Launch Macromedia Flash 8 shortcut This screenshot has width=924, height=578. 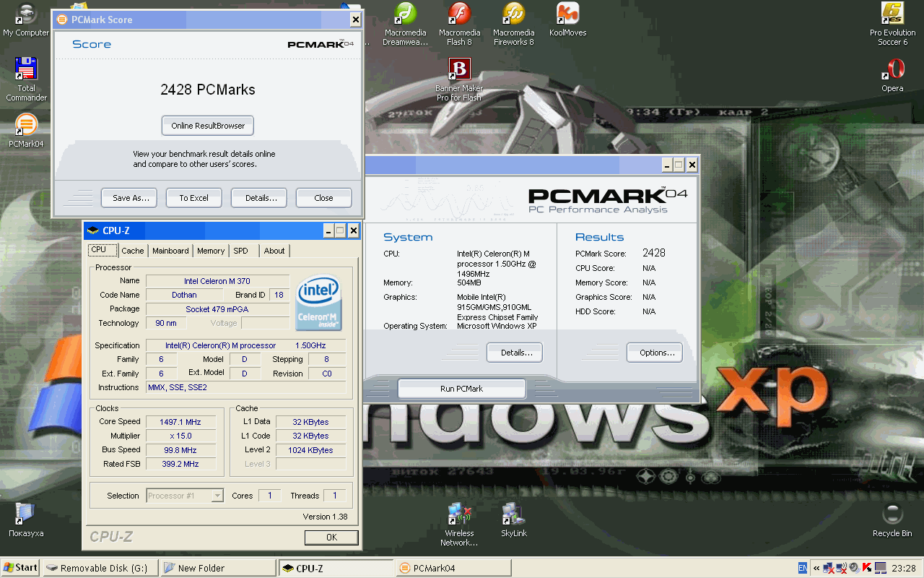click(x=459, y=25)
